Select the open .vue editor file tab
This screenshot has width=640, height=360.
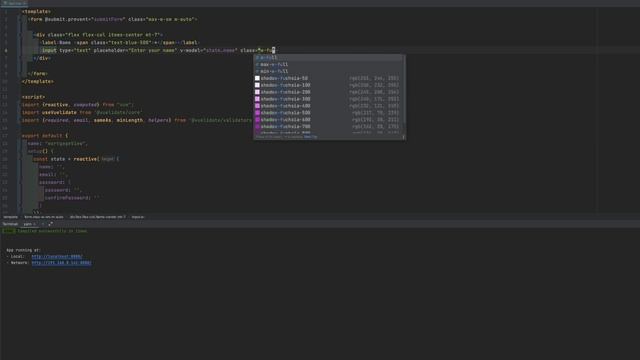[x=14, y=3]
